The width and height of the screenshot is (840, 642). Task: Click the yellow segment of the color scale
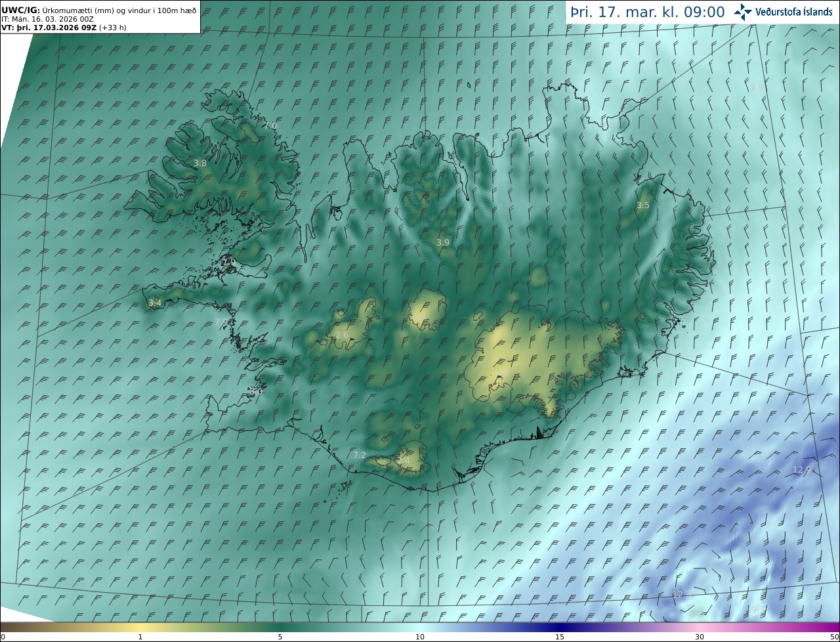tap(140, 627)
